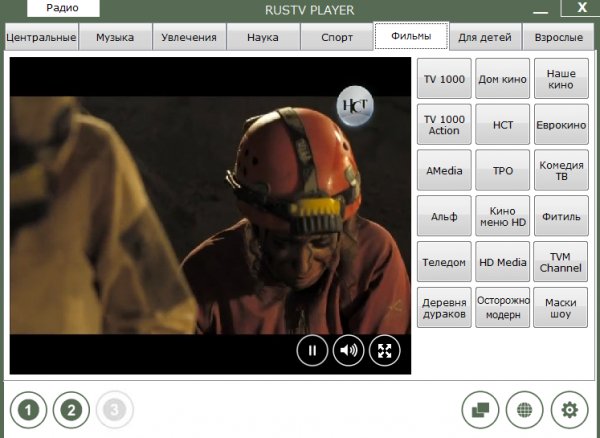Pause the video playback
Screen dimensions: 600x438
point(312,350)
